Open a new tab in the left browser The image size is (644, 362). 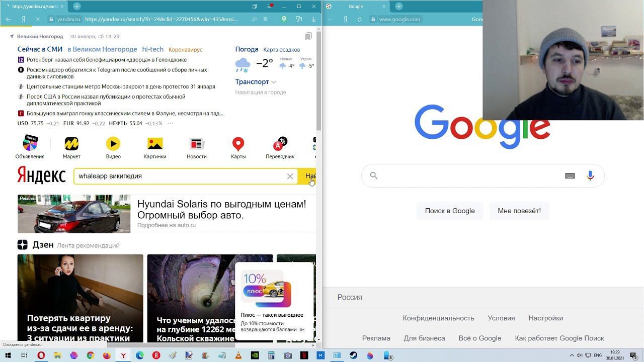click(x=77, y=6)
